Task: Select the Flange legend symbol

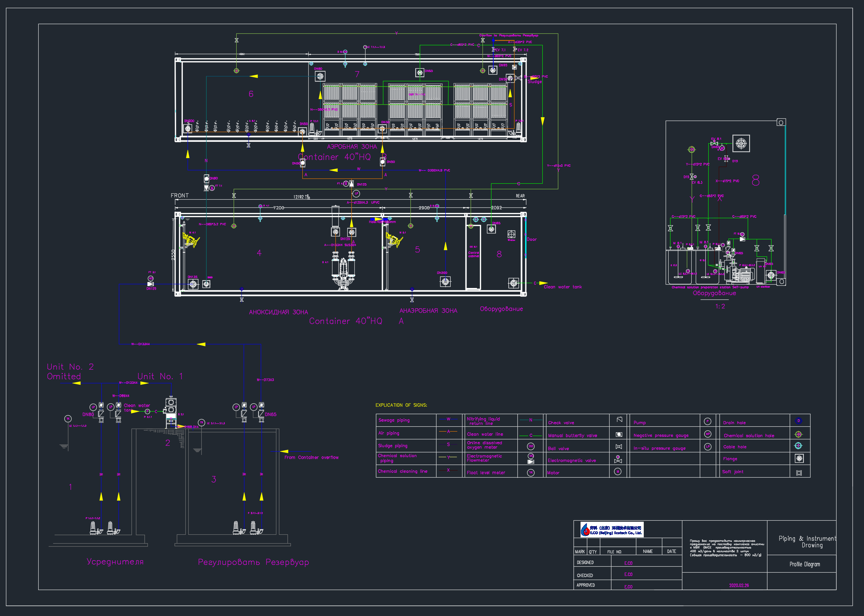Action: (799, 459)
